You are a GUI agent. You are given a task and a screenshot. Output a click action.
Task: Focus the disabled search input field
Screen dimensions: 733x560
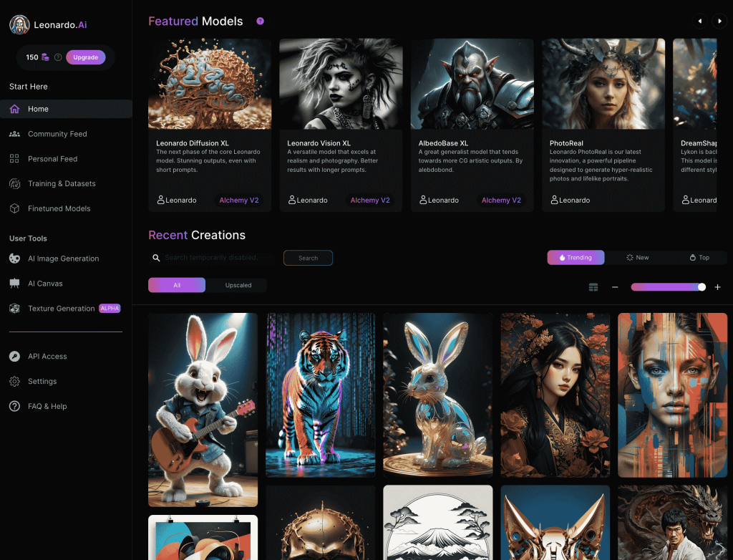[218, 258]
